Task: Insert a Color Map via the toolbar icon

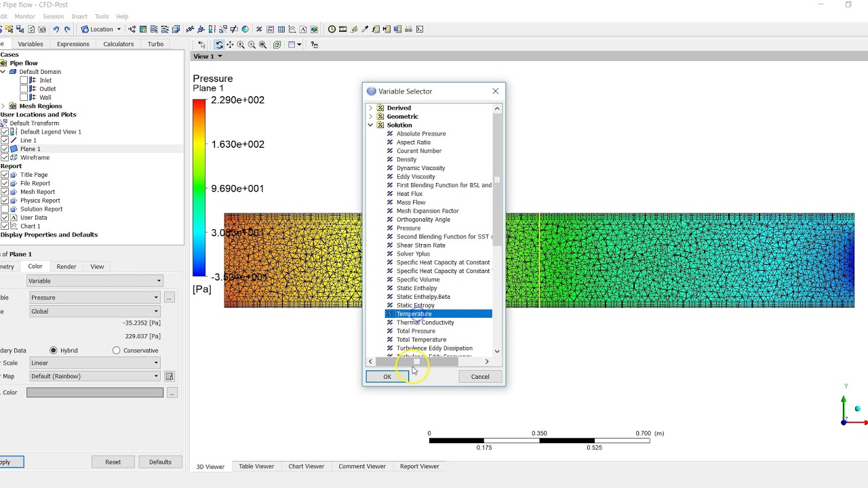Action: click(245, 29)
